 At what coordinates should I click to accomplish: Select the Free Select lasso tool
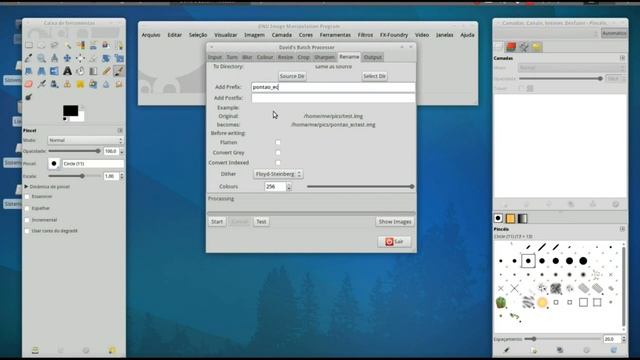54,45
